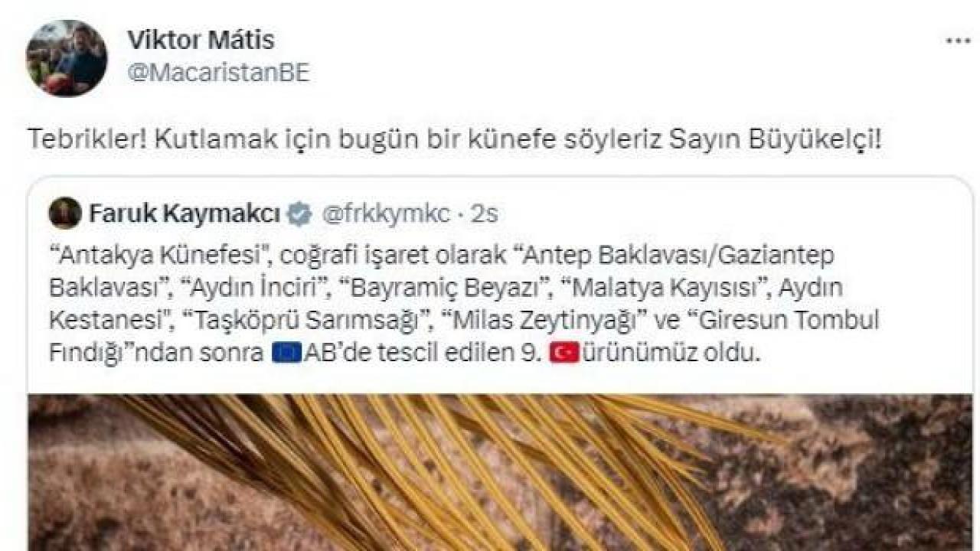Image resolution: width=980 pixels, height=551 pixels.
Task: Click the Turkish flag emoji
Action: 564,355
